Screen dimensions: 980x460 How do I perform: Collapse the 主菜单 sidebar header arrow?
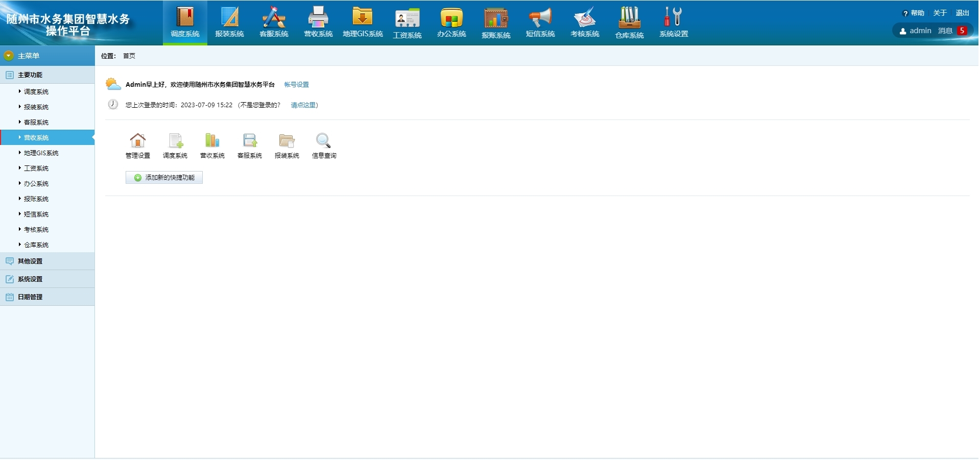coord(9,56)
